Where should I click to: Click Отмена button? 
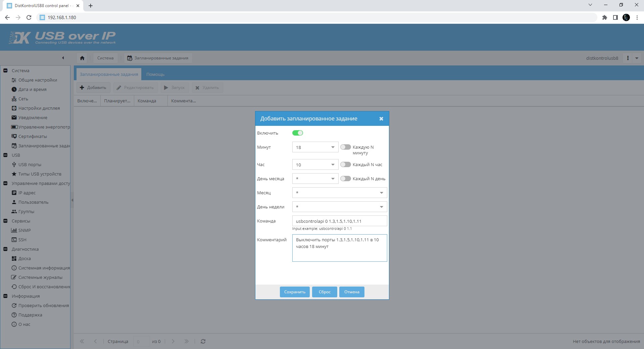point(352,292)
